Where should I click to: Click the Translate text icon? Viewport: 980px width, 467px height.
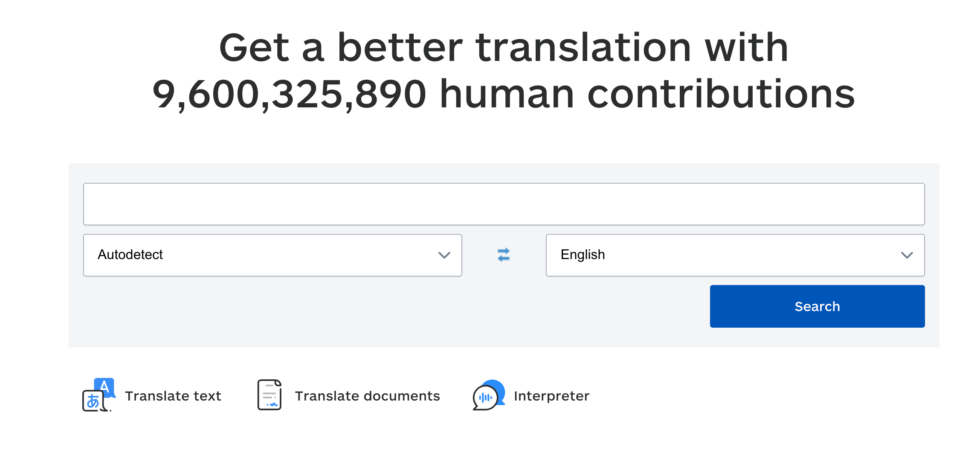pyautogui.click(x=99, y=395)
